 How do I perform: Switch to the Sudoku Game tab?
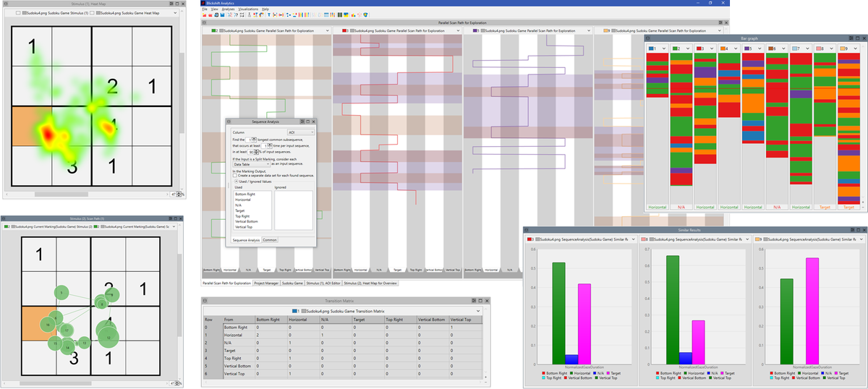292,283
